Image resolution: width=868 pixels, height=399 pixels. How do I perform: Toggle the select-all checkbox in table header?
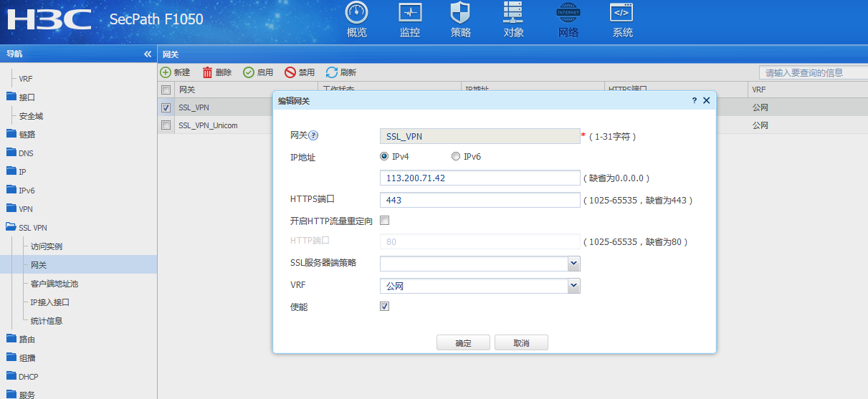tap(166, 90)
